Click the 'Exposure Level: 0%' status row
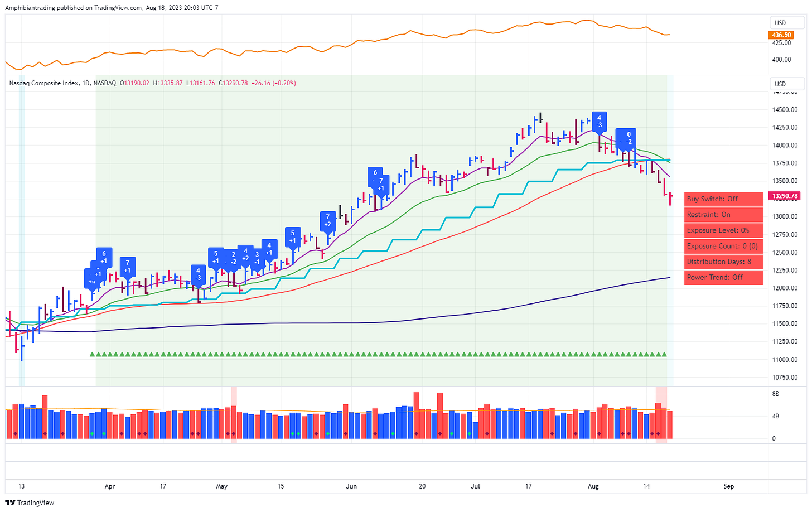812x512 pixels. (723, 230)
